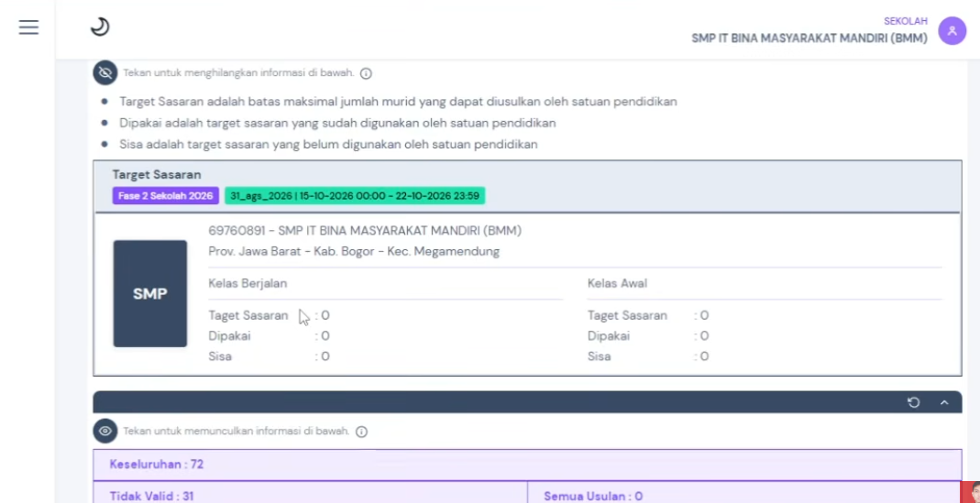
Task: Collapse the panel using the up chevron
Action: pyautogui.click(x=944, y=402)
